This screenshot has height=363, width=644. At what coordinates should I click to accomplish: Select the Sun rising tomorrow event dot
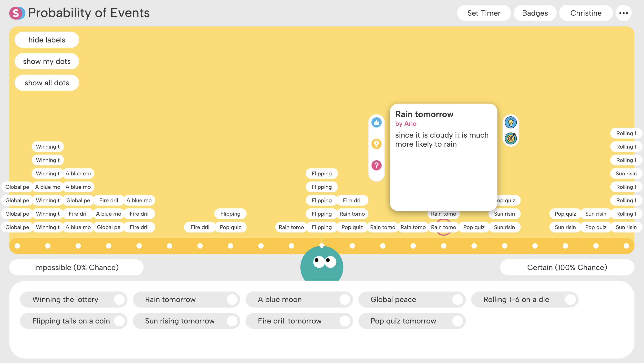point(232,321)
